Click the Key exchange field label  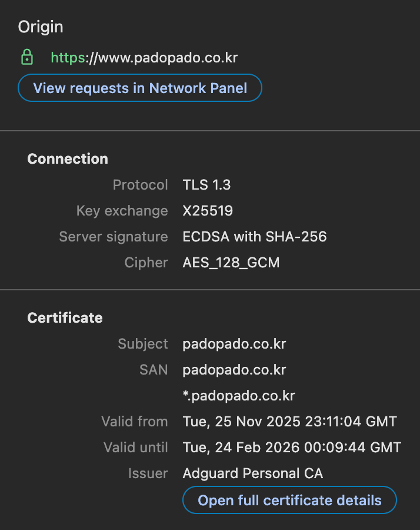122,211
